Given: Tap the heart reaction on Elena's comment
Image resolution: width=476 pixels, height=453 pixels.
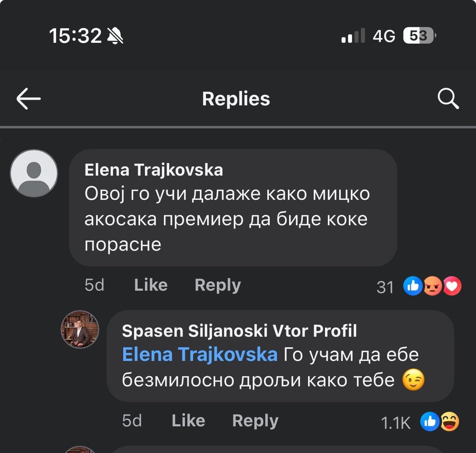Looking at the screenshot, I should pos(452,287).
